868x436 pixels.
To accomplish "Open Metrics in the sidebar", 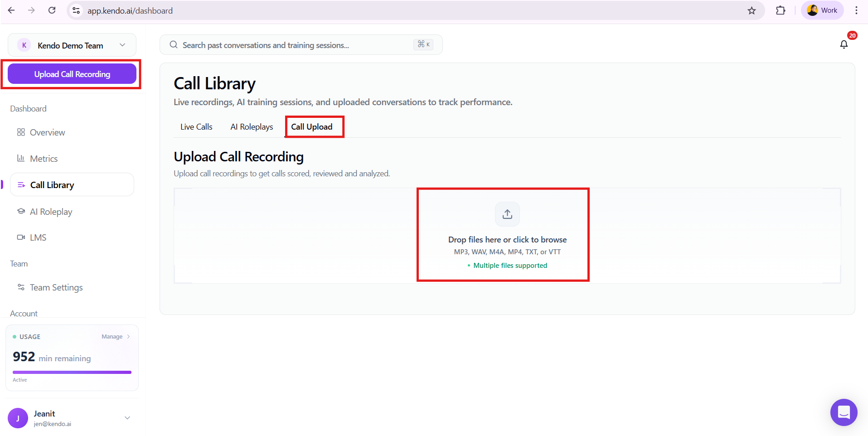I will click(x=44, y=159).
